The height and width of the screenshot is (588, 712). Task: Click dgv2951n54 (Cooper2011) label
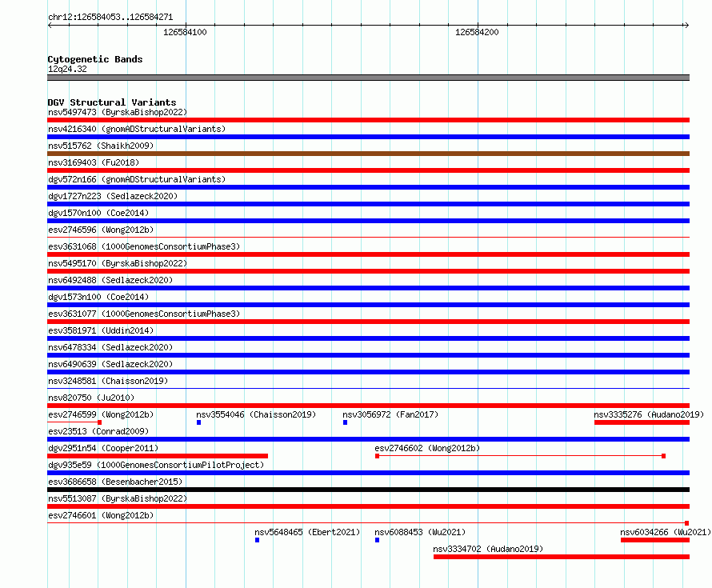tap(103, 448)
